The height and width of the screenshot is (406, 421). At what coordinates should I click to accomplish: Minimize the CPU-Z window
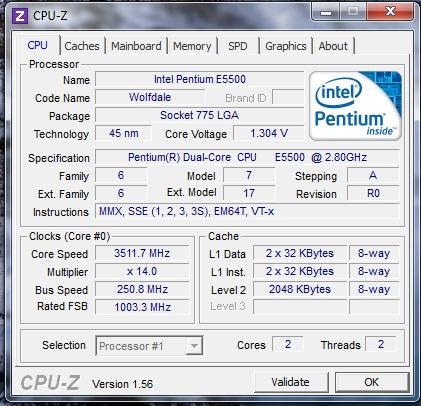[326, 12]
